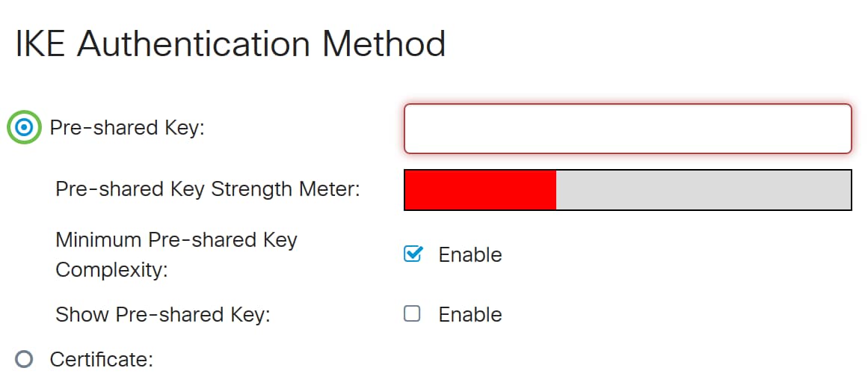
Task: Select the Pre-shared Key radio button
Action: [x=24, y=128]
